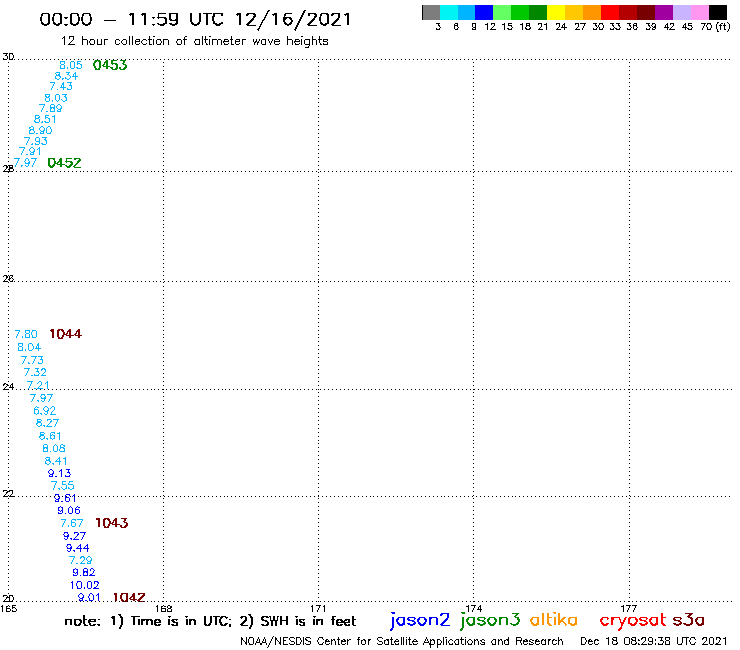Select the wave height reading 9.27
This screenshot has height=650, width=740.
pos(75,536)
